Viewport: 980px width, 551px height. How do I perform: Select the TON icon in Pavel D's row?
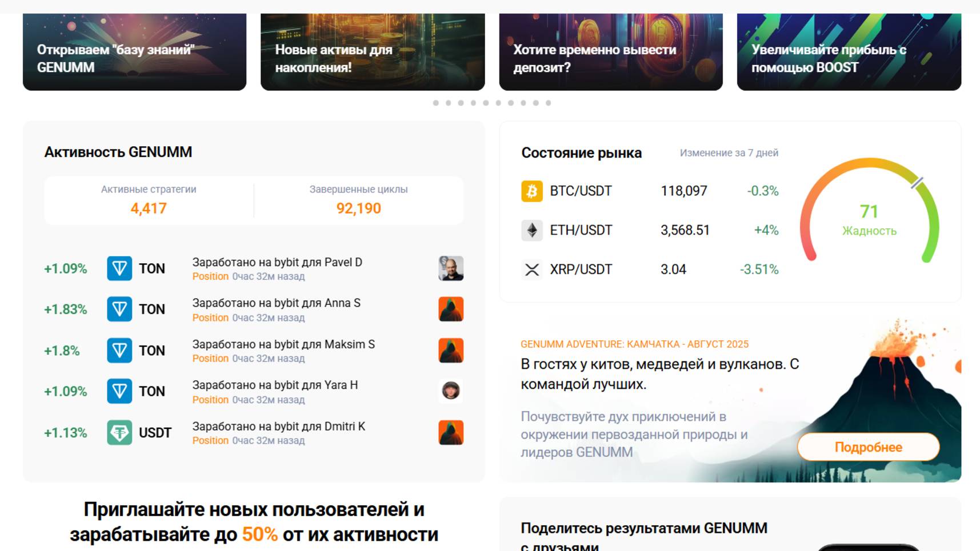(x=119, y=268)
